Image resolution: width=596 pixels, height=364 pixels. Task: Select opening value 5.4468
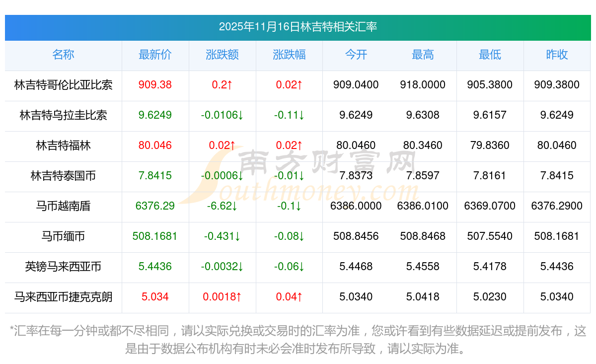coord(356,267)
